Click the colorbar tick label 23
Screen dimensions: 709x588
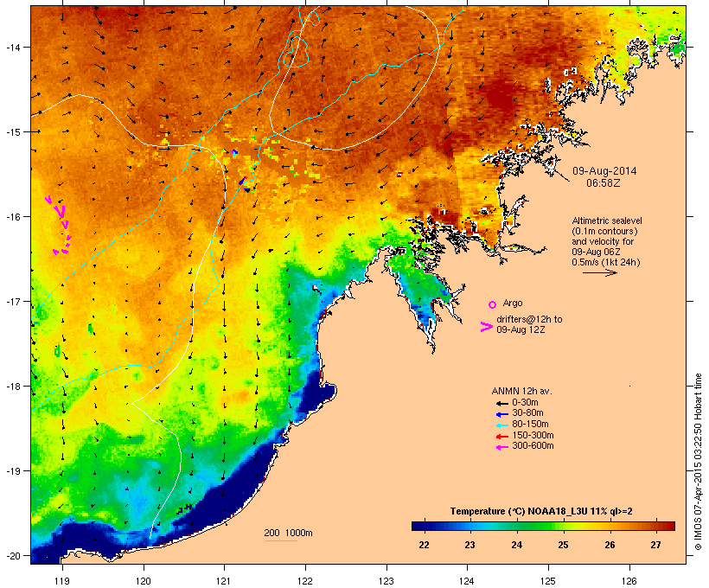(x=469, y=545)
